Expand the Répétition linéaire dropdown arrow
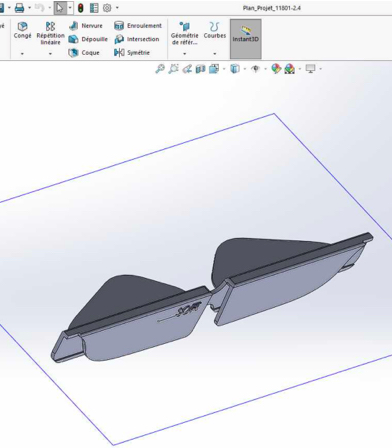 click(50, 53)
